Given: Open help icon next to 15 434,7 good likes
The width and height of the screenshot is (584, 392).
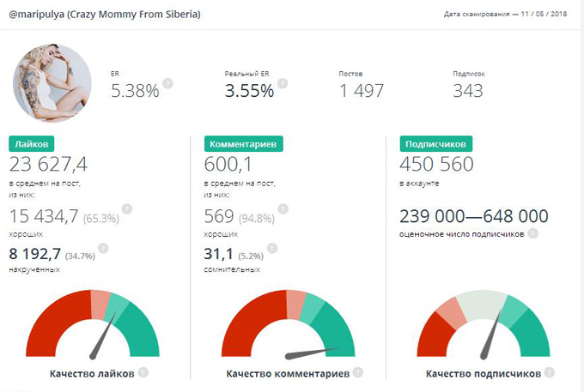Looking at the screenshot, I should pyautogui.click(x=127, y=208).
